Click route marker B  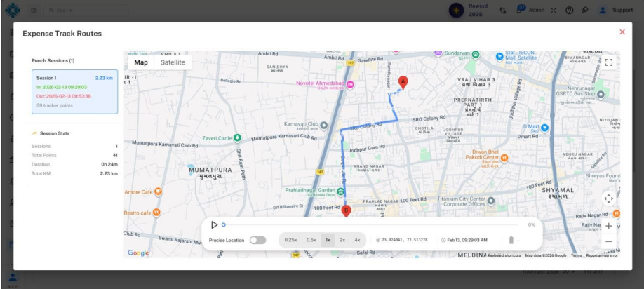pyautogui.click(x=347, y=211)
